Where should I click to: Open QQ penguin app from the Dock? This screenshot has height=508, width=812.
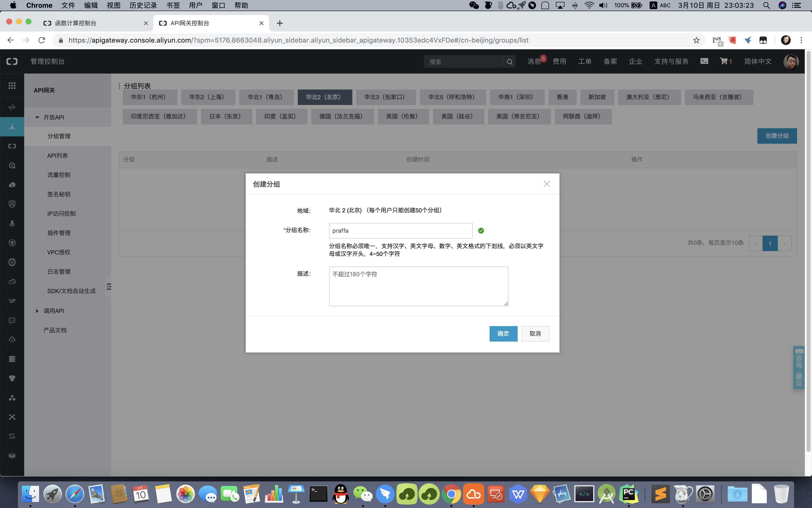[x=341, y=494]
